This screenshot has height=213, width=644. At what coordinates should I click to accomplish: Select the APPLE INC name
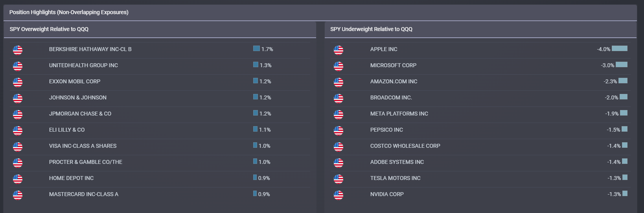[x=384, y=49]
